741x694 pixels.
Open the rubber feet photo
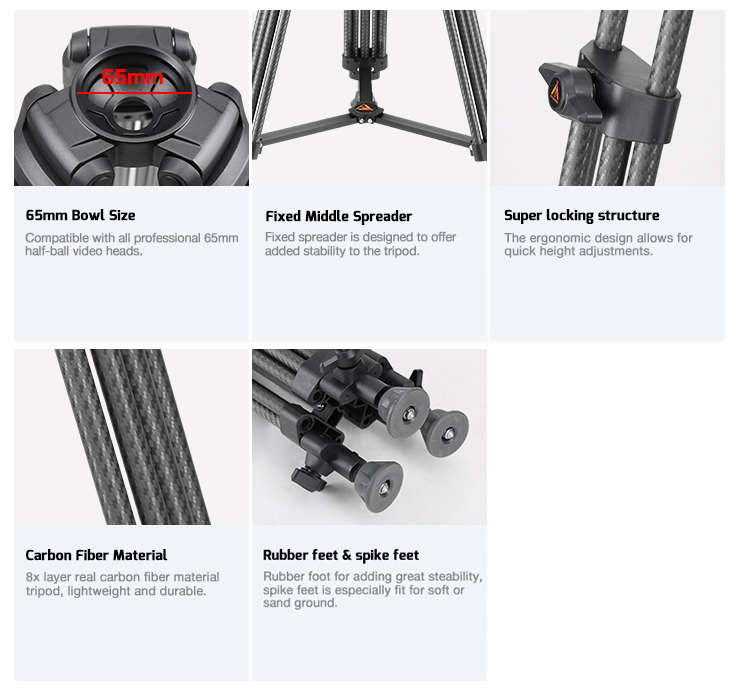369,437
